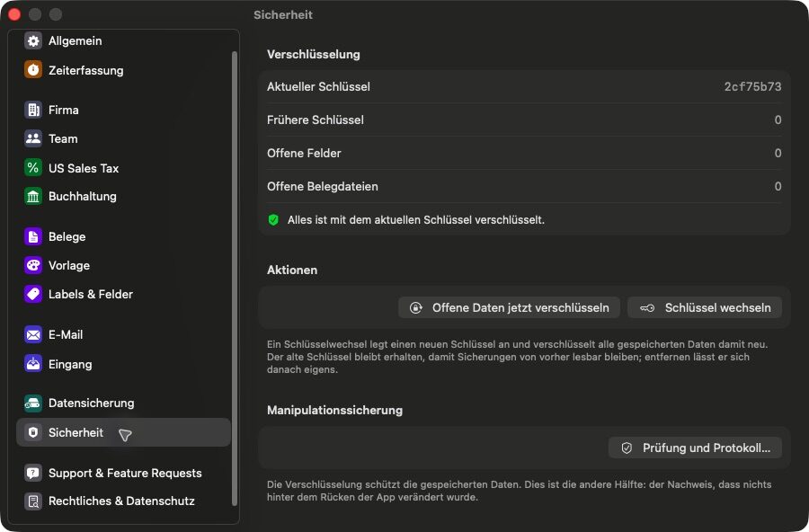Screen dimensions: 809x532
Task: Open Support & Feature Requests
Action: 123,473
